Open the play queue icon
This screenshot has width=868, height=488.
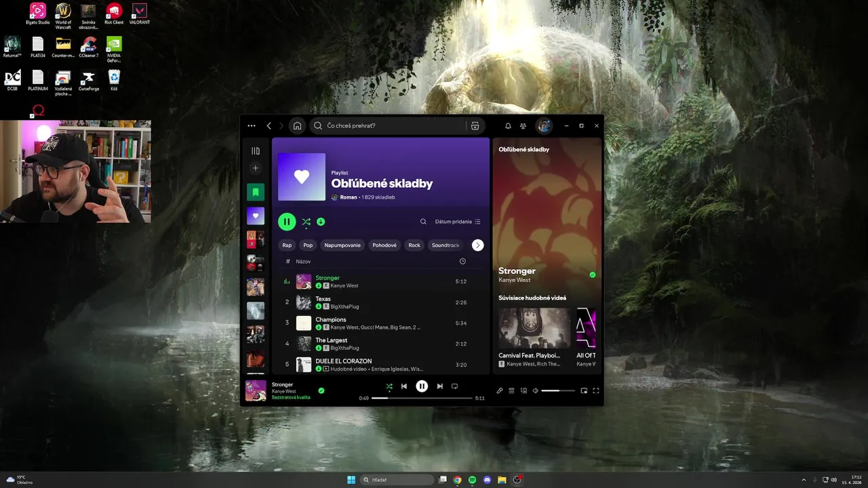point(512,390)
